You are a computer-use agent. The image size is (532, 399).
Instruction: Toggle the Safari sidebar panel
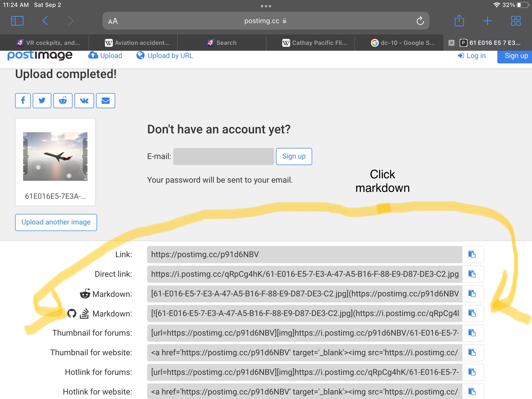pos(17,21)
